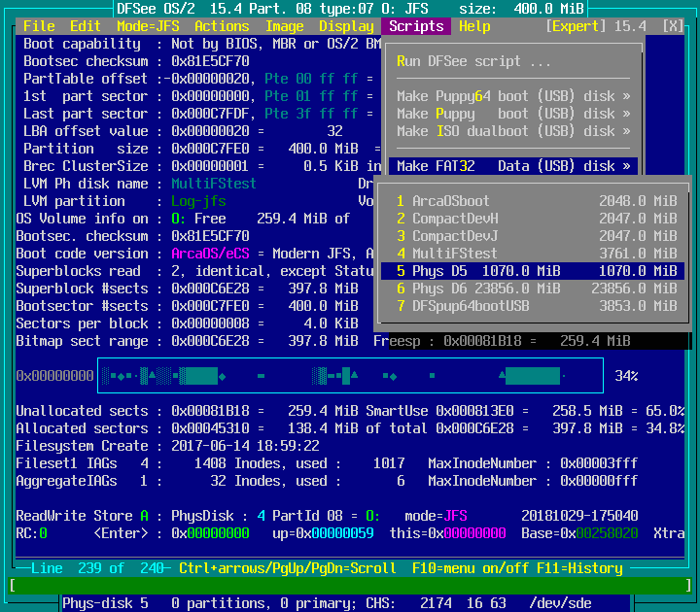Select disk 4 MultiFStest
The width and height of the screenshot is (700, 612).
[x=536, y=254]
